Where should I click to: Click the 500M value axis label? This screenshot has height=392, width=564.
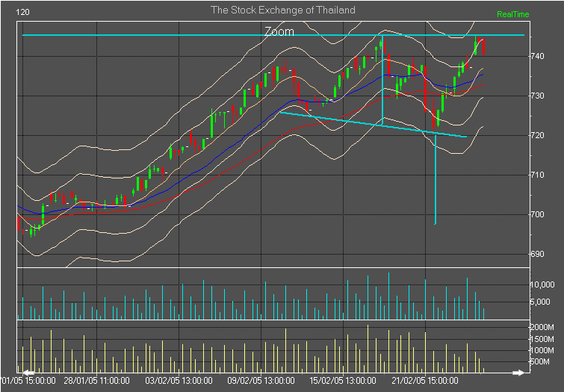[540, 361]
